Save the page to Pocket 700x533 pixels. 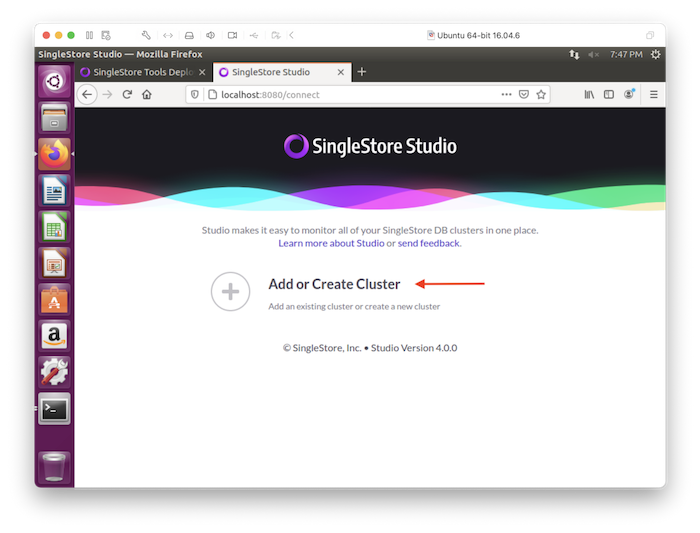pyautogui.click(x=524, y=95)
